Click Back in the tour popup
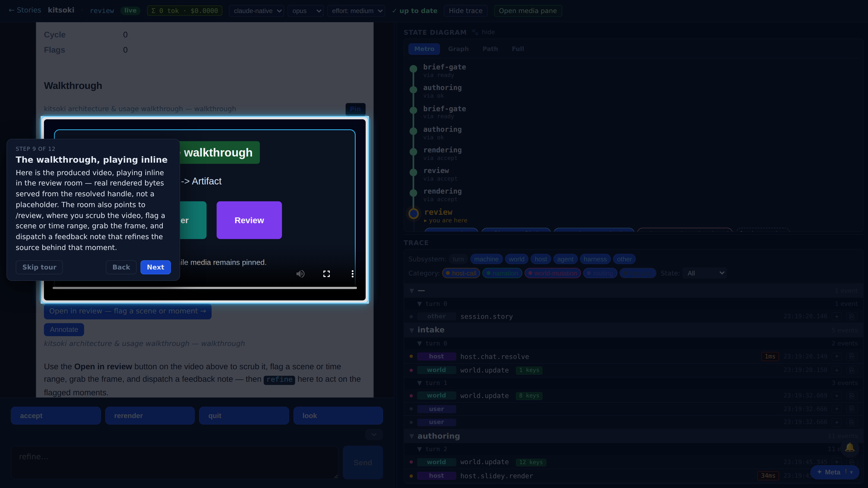The image size is (868, 488). pyautogui.click(x=121, y=267)
